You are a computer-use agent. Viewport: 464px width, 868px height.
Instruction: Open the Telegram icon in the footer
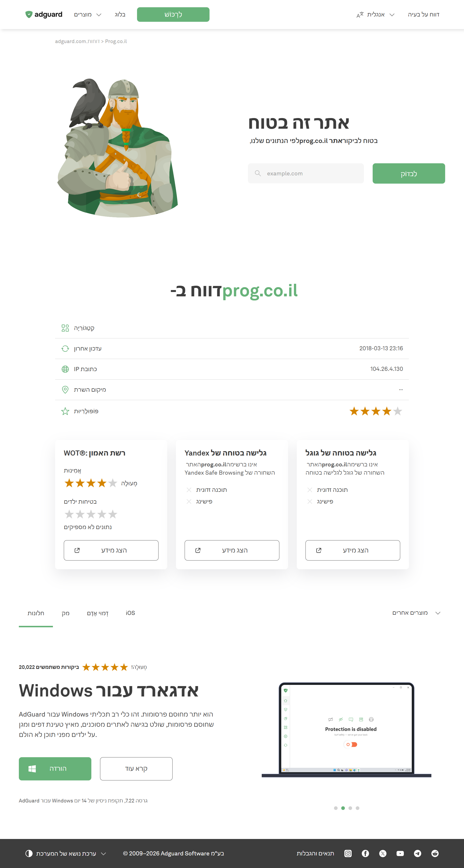[418, 853]
